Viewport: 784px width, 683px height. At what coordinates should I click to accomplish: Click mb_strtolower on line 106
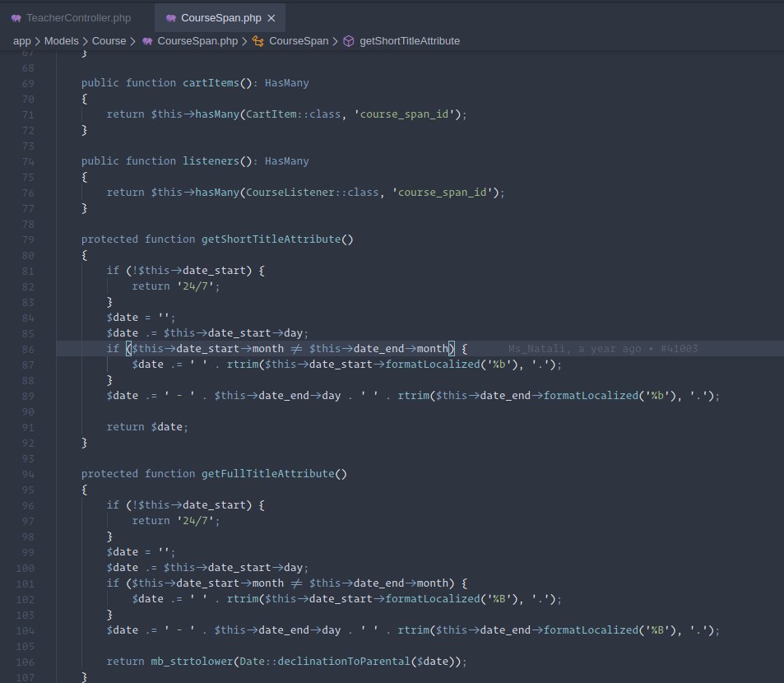[x=192, y=662]
